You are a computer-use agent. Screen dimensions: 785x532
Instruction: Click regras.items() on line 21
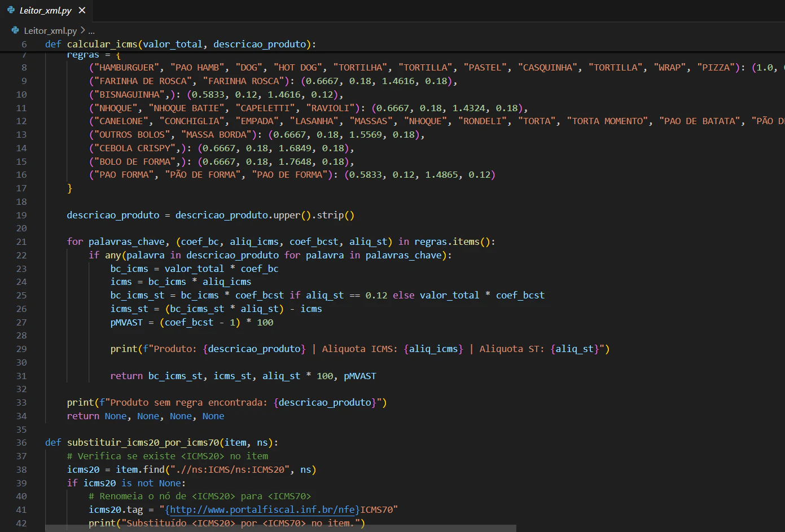tap(454, 241)
